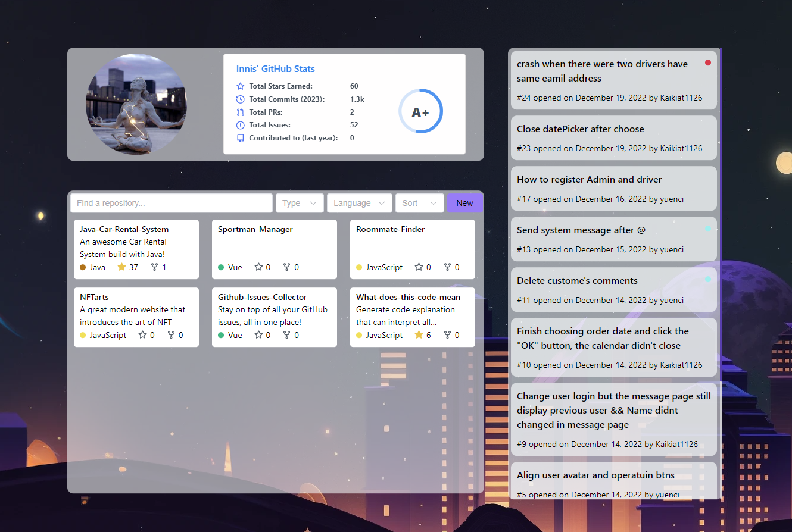This screenshot has width=792, height=532.
Task: Open issue Close datePicker after choose
Action: pyautogui.click(x=614, y=138)
